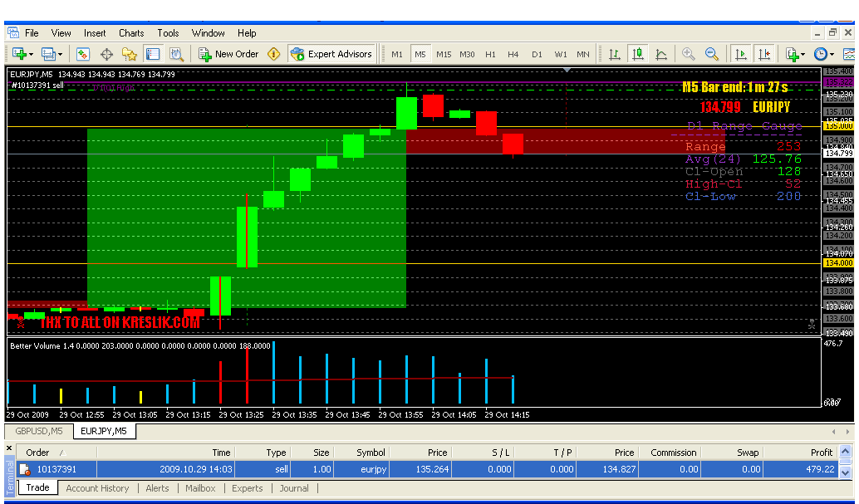This screenshot has width=859, height=504.
Task: Open the Navigator favorites folder icon
Action: (130, 54)
